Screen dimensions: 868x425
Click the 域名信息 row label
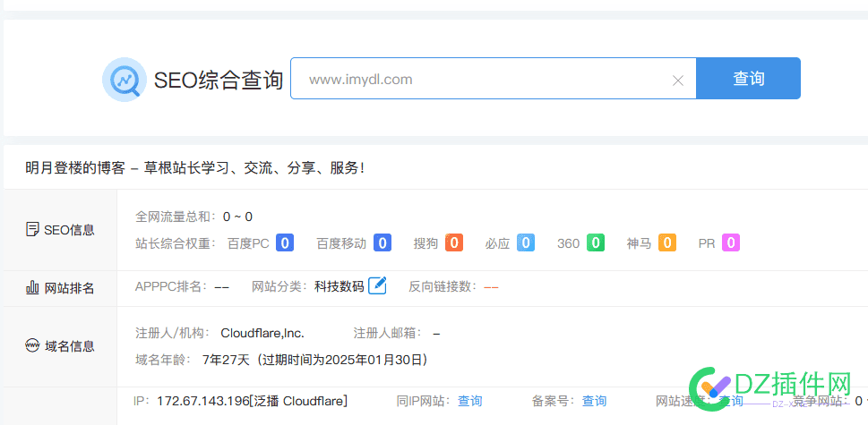(70, 346)
